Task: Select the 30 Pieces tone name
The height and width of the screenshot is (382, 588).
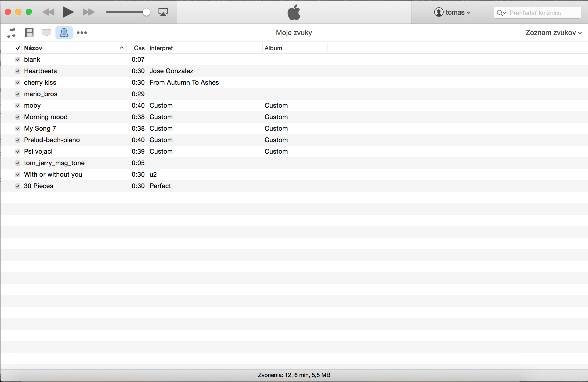Action: (38, 186)
